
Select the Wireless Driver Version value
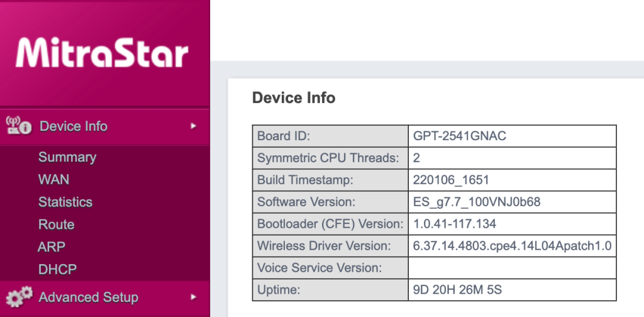click(x=512, y=246)
